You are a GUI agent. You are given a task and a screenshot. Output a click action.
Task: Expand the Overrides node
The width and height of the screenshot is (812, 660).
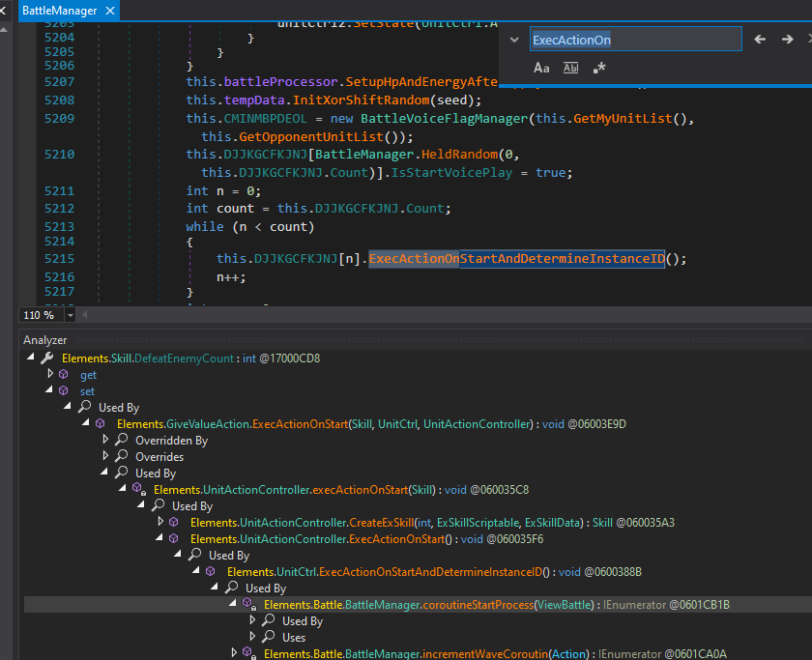(x=105, y=455)
